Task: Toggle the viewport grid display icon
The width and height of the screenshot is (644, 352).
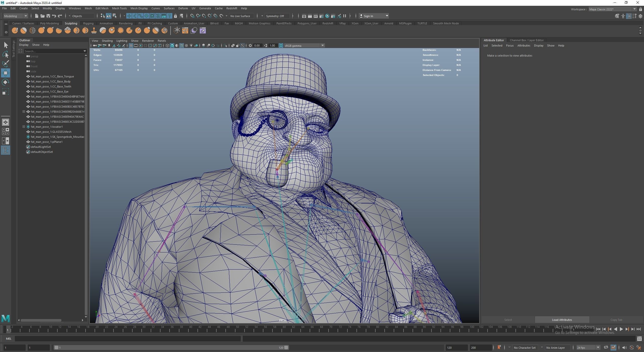Action: (x=131, y=46)
